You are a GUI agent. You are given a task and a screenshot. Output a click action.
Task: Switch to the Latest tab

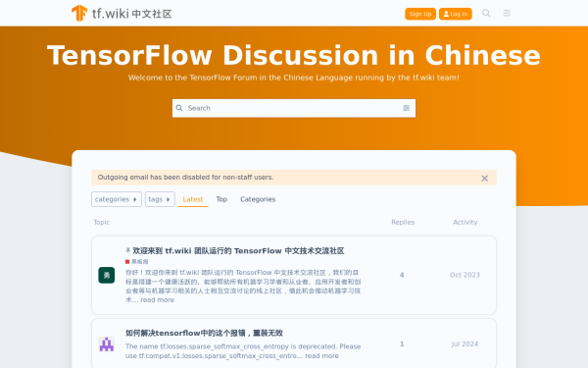tap(193, 199)
